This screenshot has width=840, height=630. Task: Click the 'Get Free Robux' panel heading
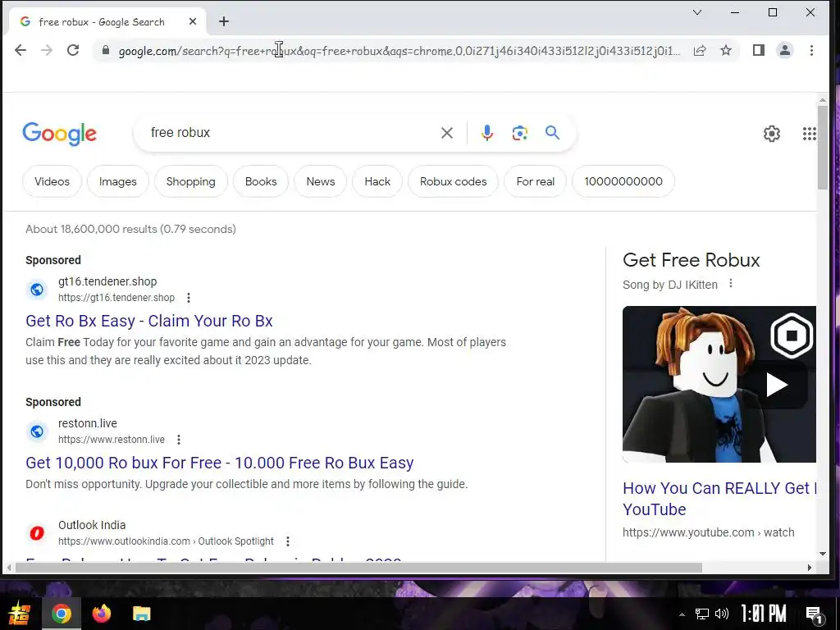pos(691,260)
